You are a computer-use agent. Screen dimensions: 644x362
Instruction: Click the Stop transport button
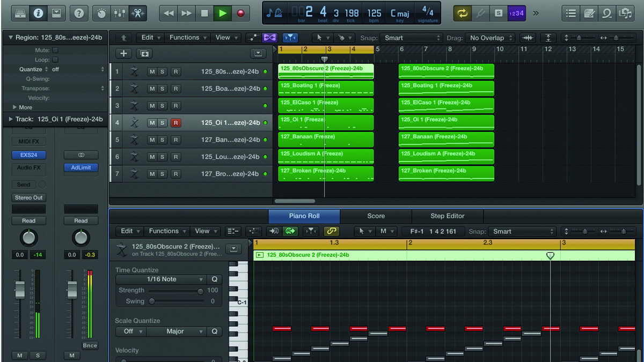coord(204,13)
